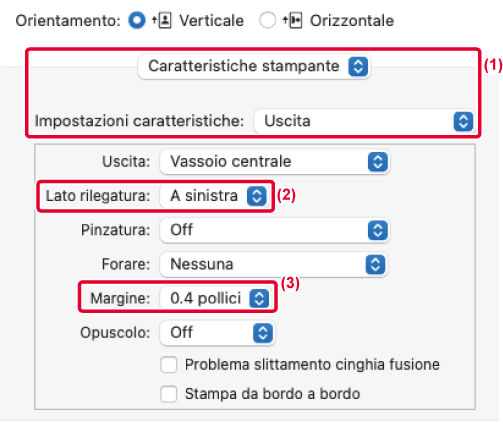Screen dimensions: 503x428
Task: Click the portrait page icon beside Verticale
Action: (162, 20)
